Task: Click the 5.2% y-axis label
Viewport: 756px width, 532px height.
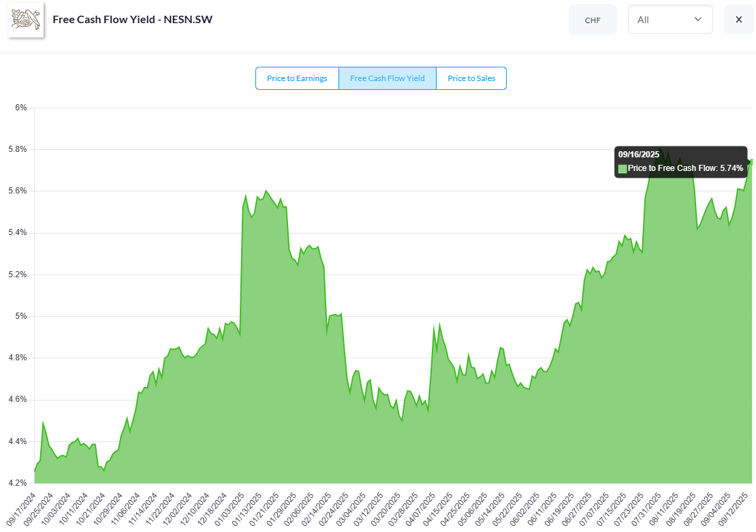Action: click(17, 275)
